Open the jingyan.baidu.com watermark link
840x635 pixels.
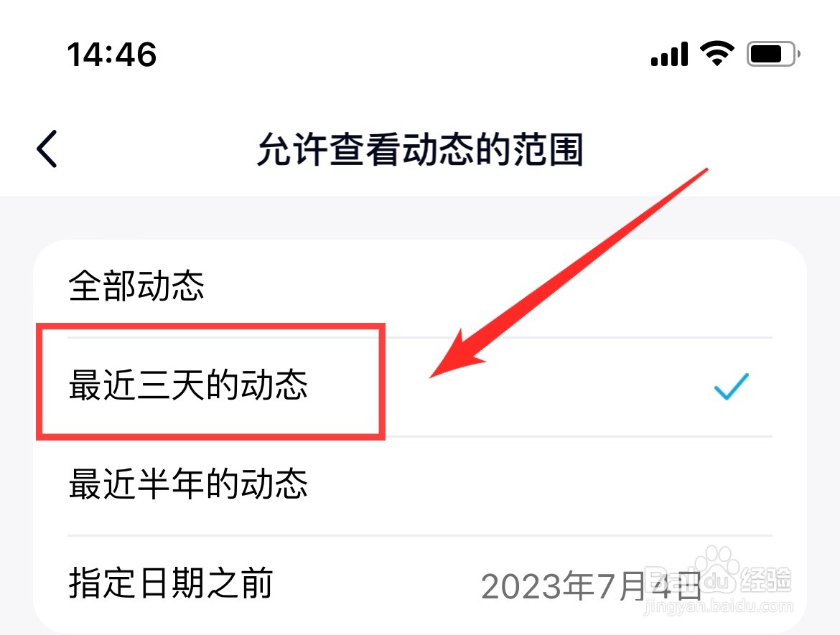point(719,606)
